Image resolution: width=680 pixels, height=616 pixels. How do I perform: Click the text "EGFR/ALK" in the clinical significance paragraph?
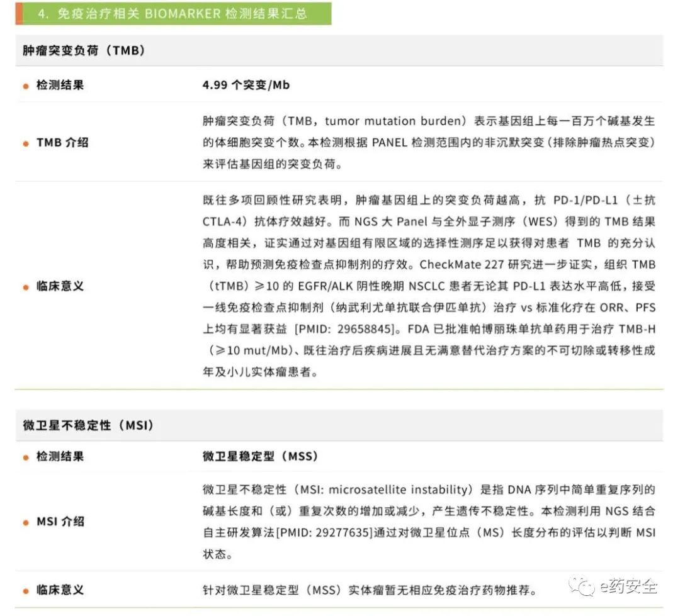(x=326, y=286)
